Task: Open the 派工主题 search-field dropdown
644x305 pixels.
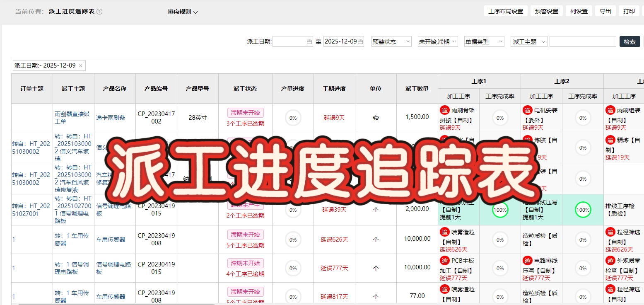Action: [529, 41]
